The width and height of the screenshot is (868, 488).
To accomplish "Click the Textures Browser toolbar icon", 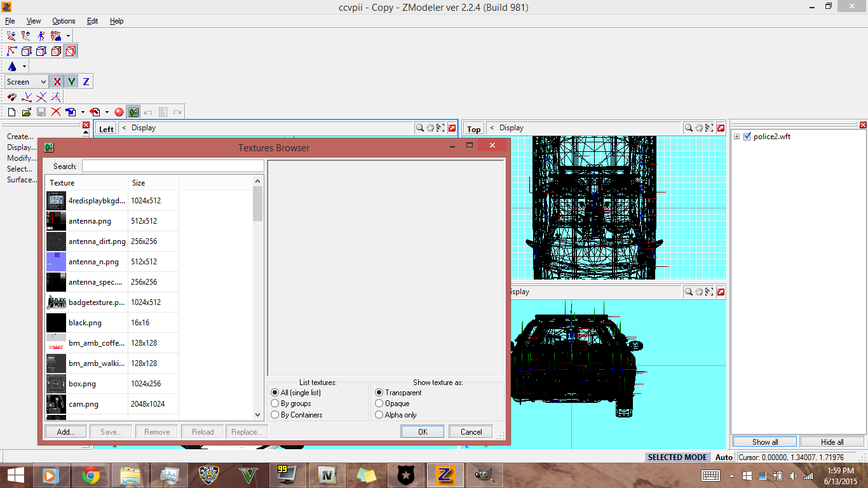I will coord(133,112).
